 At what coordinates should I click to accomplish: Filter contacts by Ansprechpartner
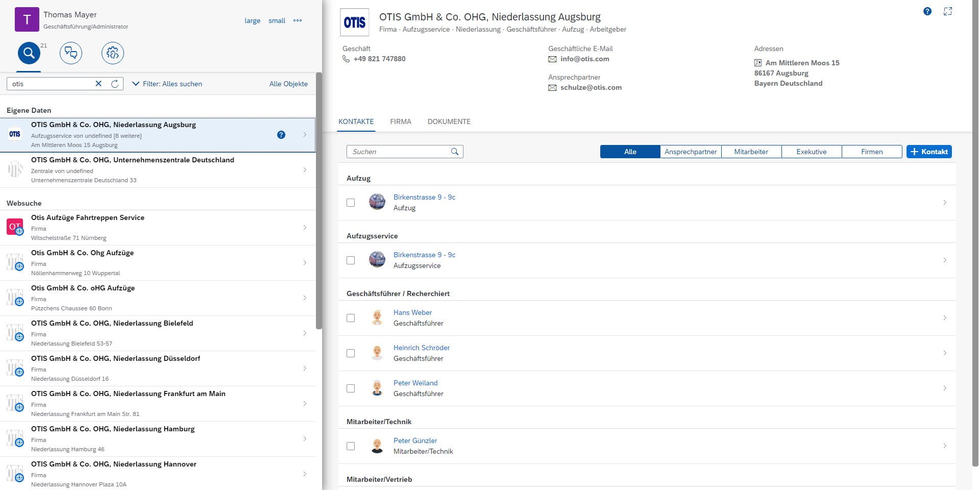pyautogui.click(x=691, y=152)
